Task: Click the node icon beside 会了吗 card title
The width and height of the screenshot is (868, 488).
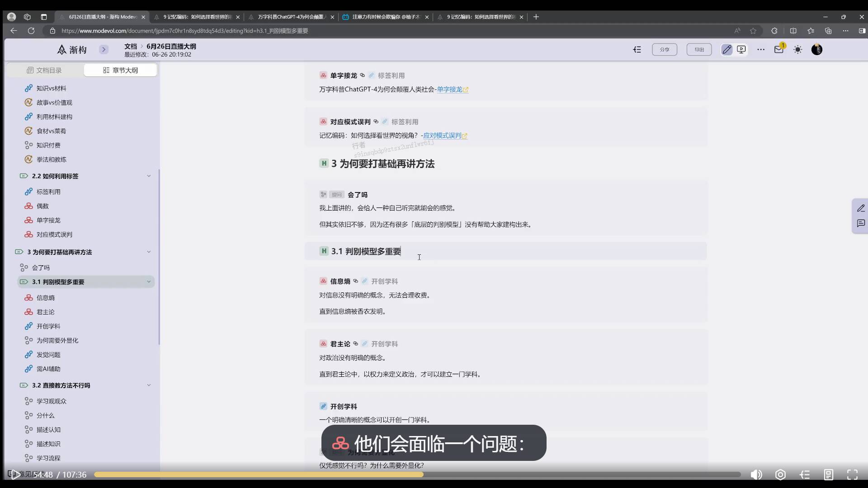Action: [323, 195]
